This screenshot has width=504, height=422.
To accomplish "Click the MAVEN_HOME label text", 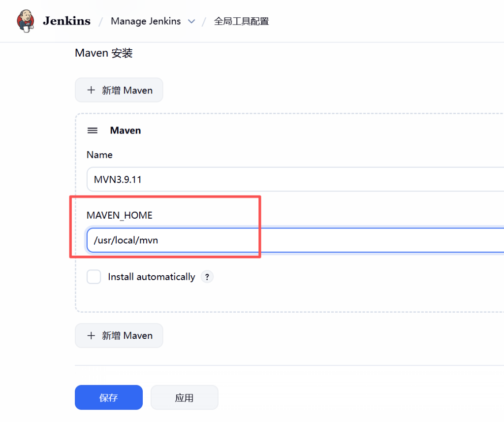I will click(120, 215).
